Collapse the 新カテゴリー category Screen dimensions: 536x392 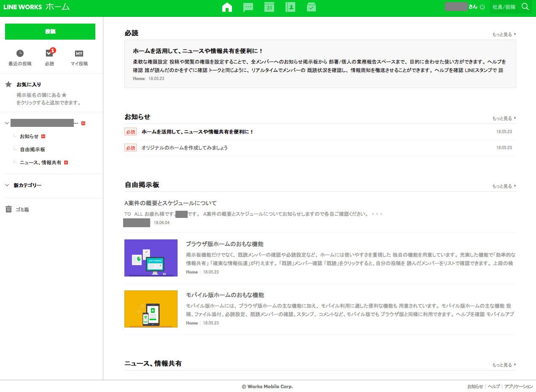click(x=7, y=185)
